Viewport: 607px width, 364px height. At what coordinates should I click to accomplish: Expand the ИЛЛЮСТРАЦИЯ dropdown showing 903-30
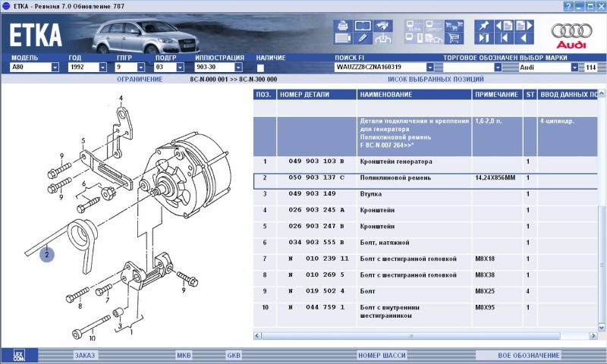click(x=238, y=67)
